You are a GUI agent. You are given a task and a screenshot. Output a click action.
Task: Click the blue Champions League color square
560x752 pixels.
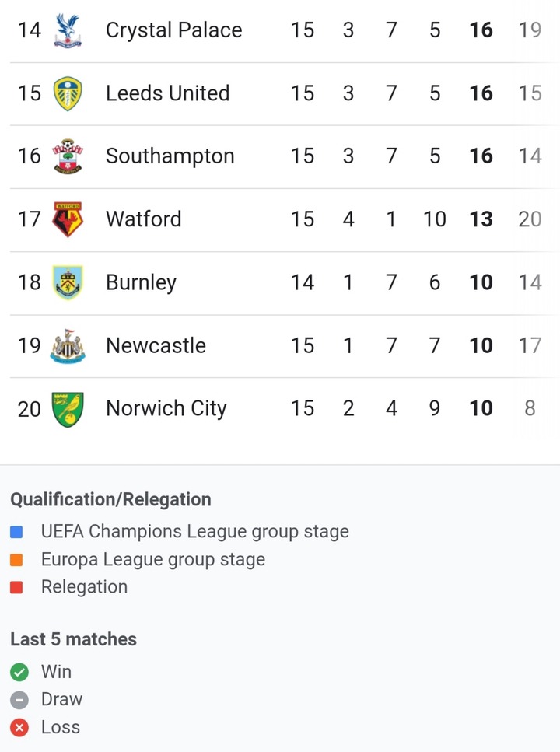point(16,532)
